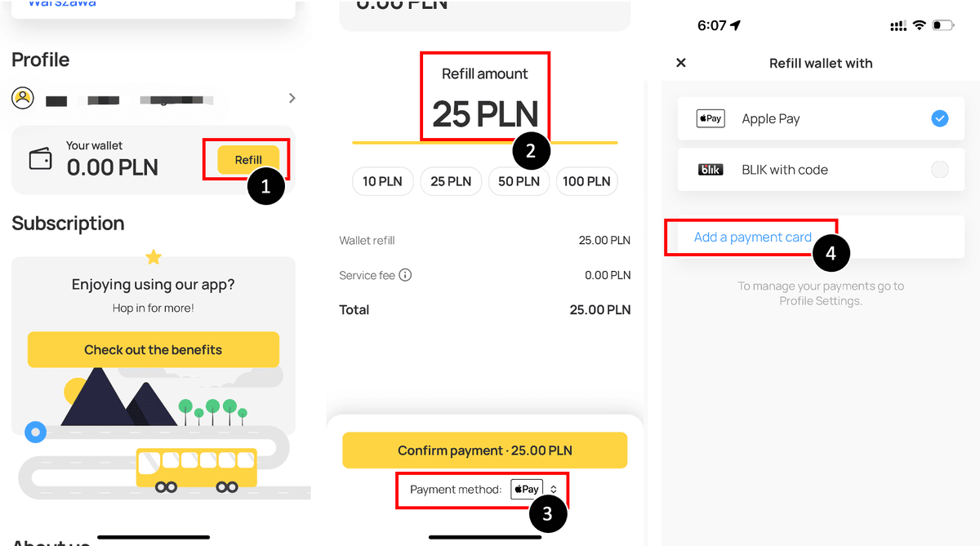Tap the wallet icon beside Your wallet
Image resolution: width=980 pixels, height=546 pixels.
tap(40, 159)
